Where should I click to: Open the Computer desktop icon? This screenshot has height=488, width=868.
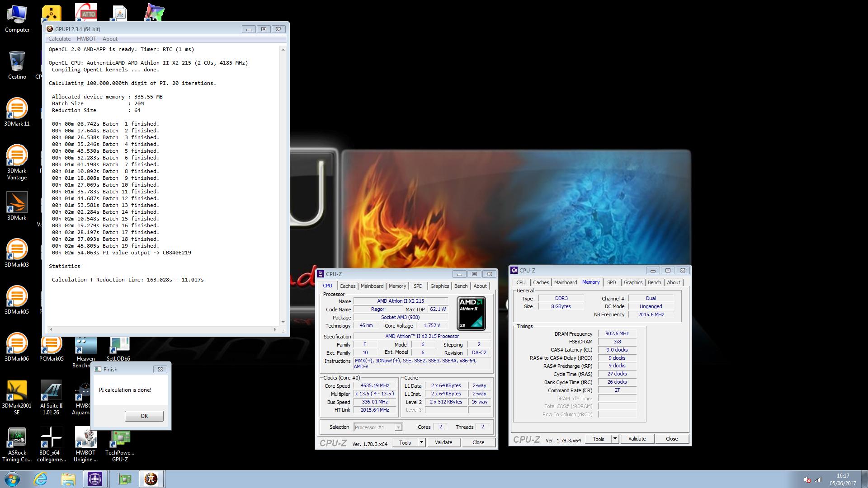click(17, 19)
